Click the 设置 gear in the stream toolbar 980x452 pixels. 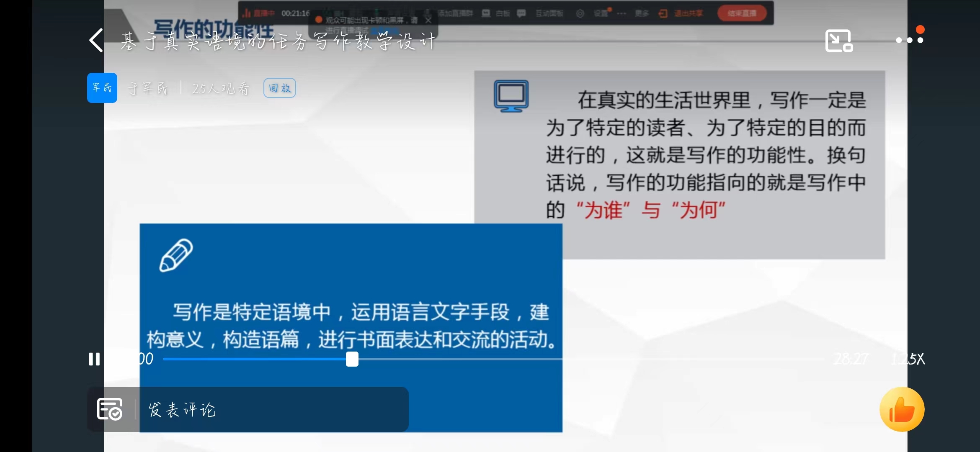580,13
